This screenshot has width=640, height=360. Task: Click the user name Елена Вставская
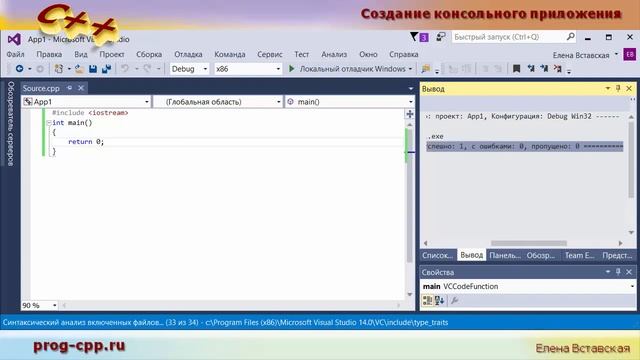[x=581, y=55]
